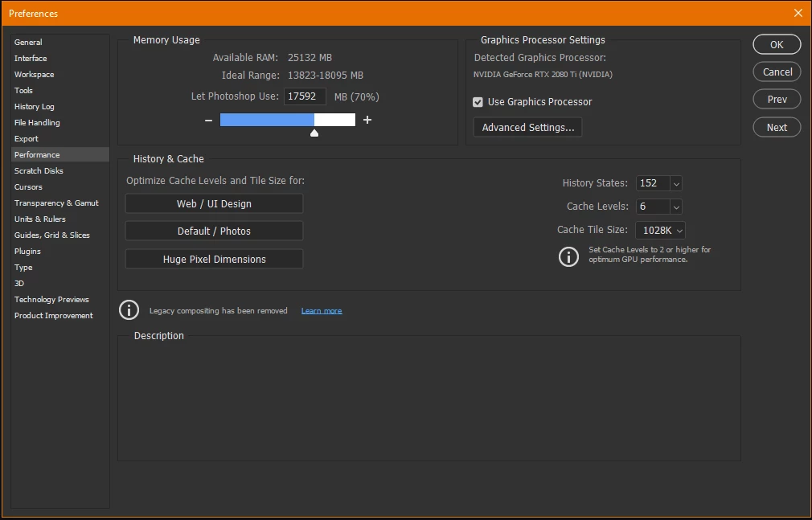Image resolution: width=812 pixels, height=520 pixels.
Task: Open the Cache Tile Size dropdown
Action: pyautogui.click(x=660, y=231)
